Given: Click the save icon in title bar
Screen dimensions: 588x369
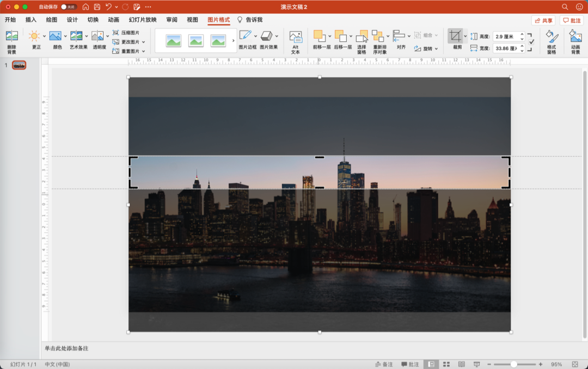Looking at the screenshot, I should 97,7.
